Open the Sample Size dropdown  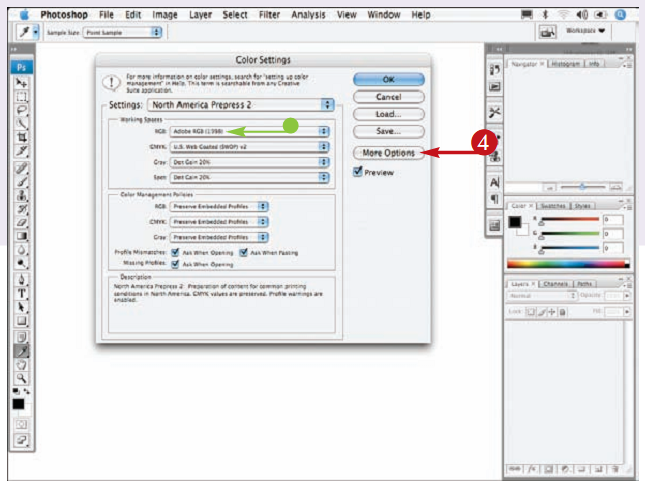tap(122, 32)
